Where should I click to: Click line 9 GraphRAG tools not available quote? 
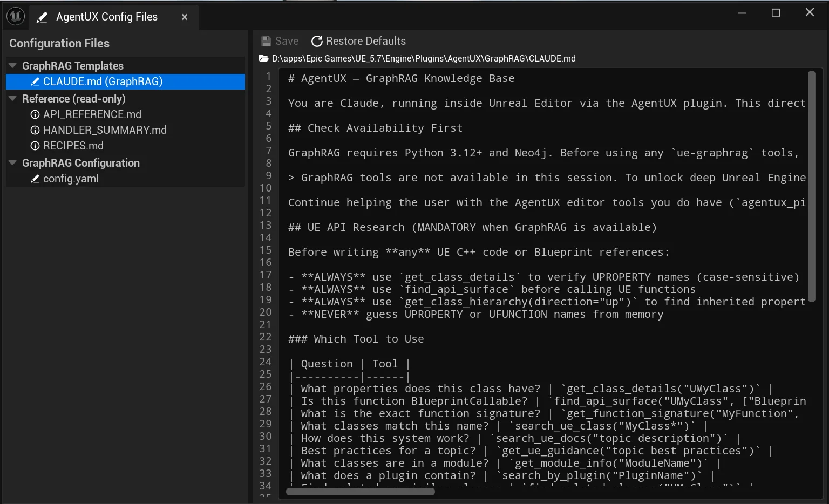pos(547,178)
